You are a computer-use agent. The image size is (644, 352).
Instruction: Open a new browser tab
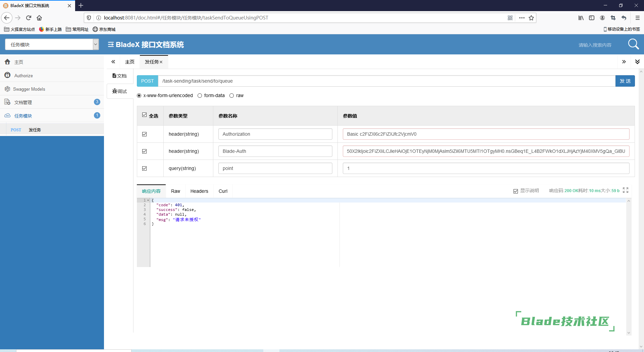tap(81, 5)
